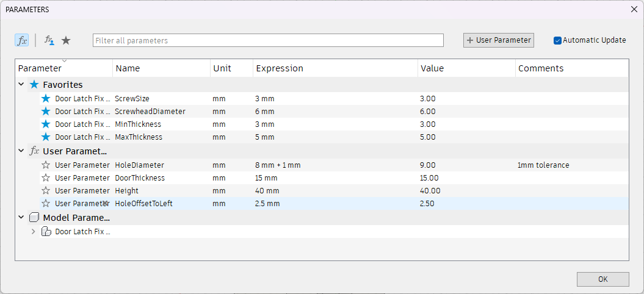Click the Parameter column header

[63, 68]
